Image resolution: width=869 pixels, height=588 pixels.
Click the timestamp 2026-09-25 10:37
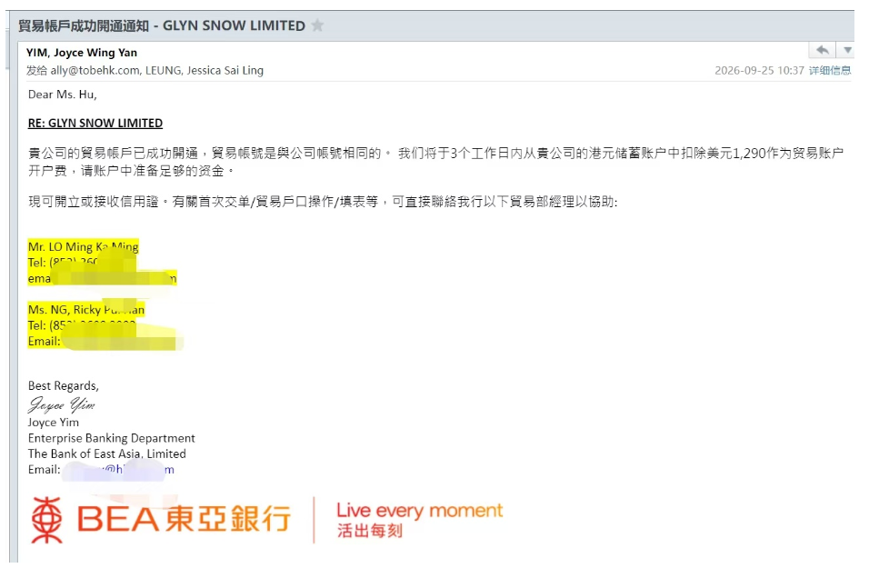point(759,70)
